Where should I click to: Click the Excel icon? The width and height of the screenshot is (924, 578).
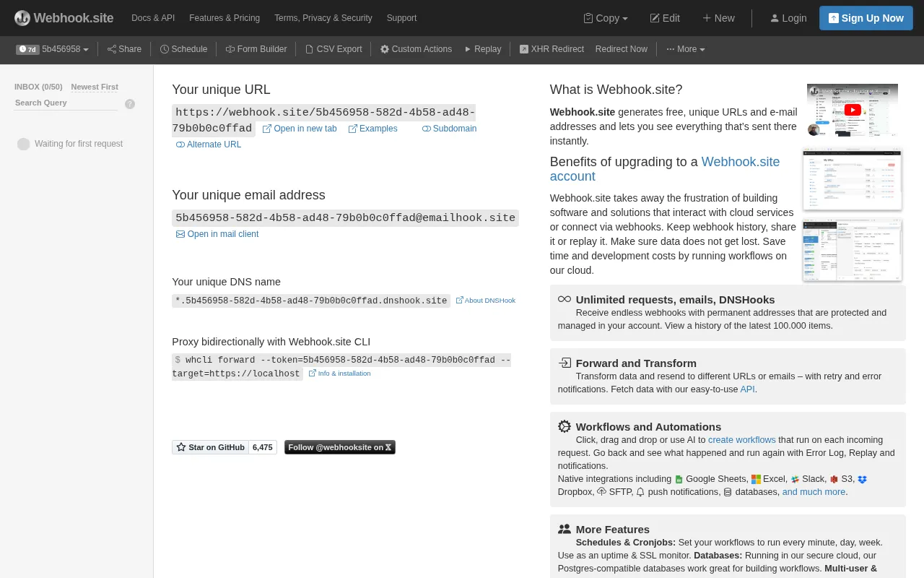756,479
